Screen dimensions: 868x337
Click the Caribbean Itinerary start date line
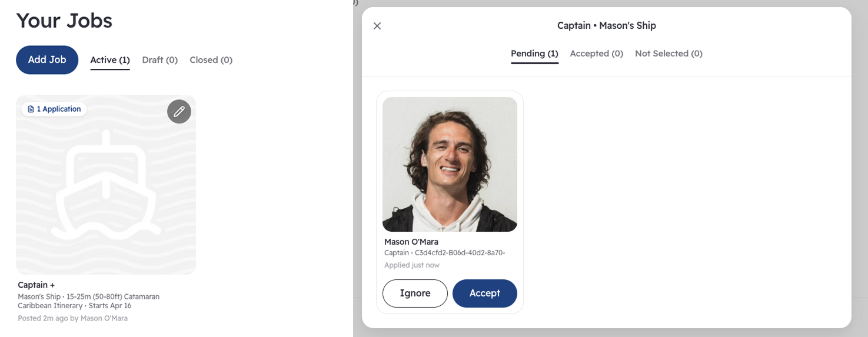click(x=75, y=306)
